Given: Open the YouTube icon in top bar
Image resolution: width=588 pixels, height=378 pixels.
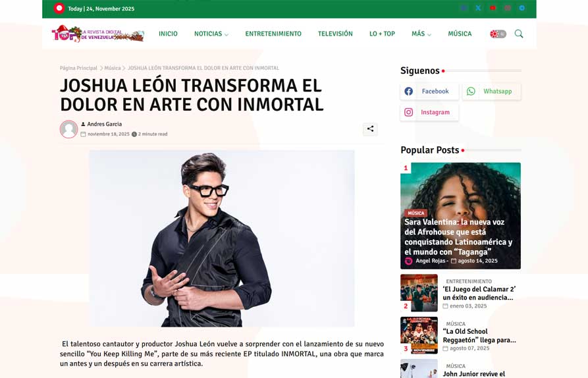Looking at the screenshot, I should pos(493,8).
